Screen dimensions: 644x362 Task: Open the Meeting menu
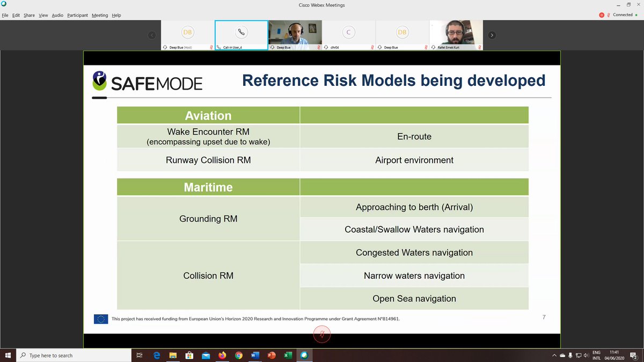[x=100, y=15]
